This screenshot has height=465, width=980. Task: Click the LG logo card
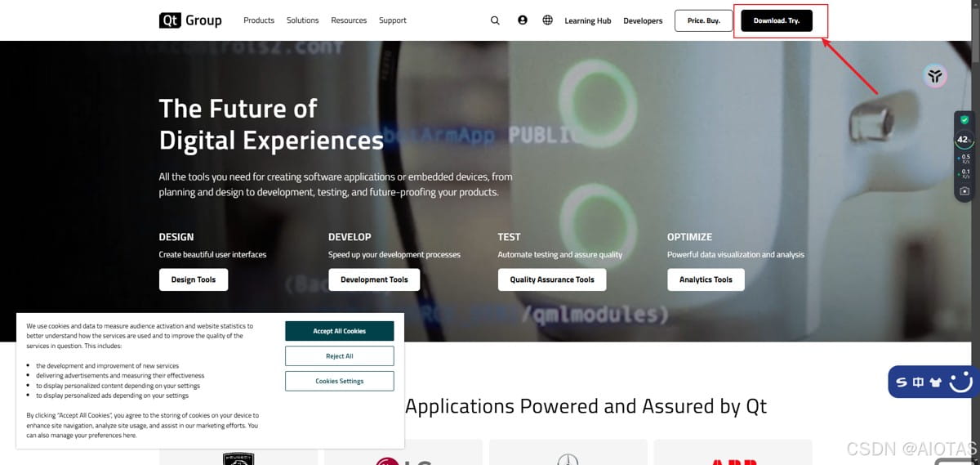[403, 452]
